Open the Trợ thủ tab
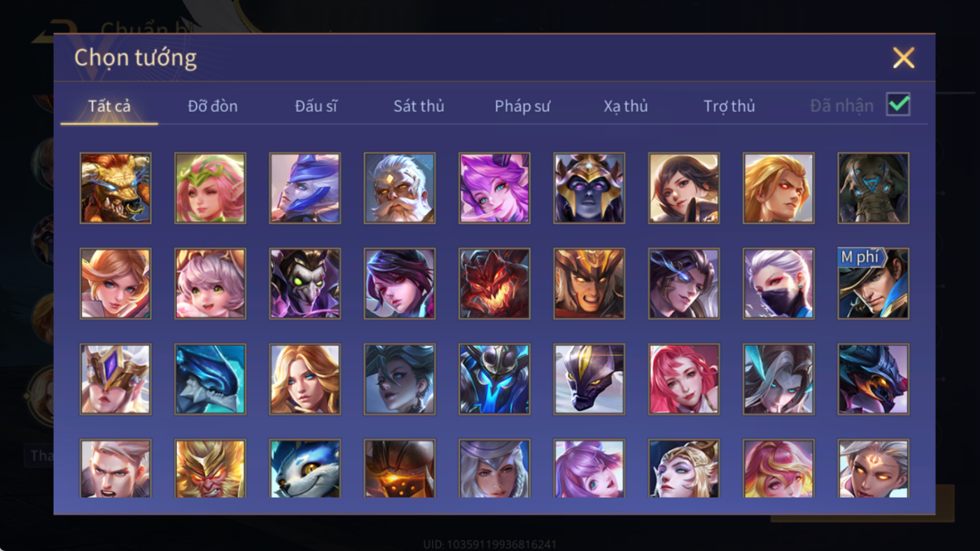 [x=729, y=106]
